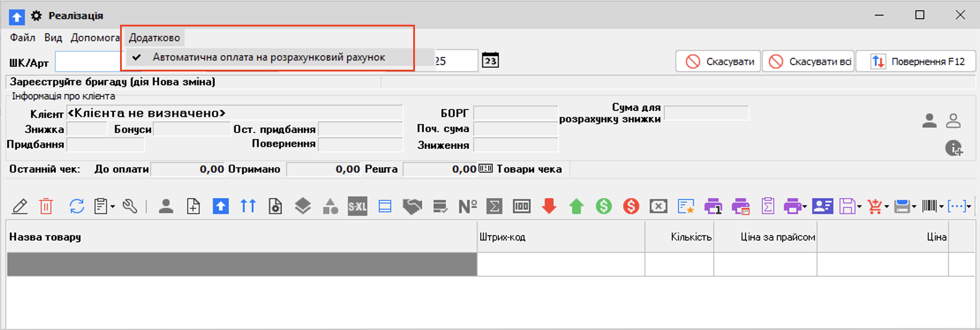The image size is (980, 330).
Task: Click the stacked layers icon
Action: coord(303,206)
